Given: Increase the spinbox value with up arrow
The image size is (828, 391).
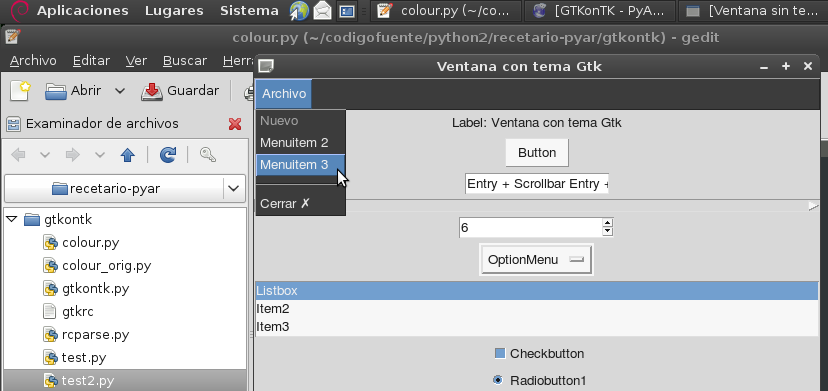Looking at the screenshot, I should click(608, 224).
